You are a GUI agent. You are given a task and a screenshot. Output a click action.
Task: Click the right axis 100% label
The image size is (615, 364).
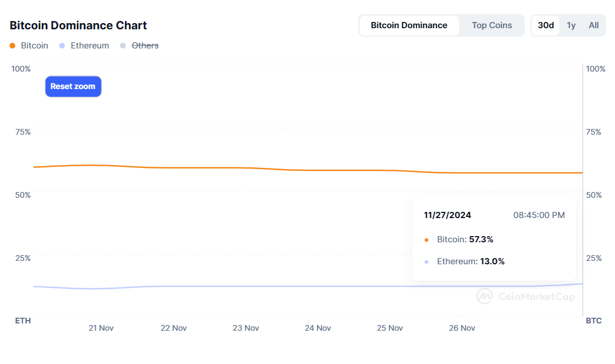[x=595, y=69]
